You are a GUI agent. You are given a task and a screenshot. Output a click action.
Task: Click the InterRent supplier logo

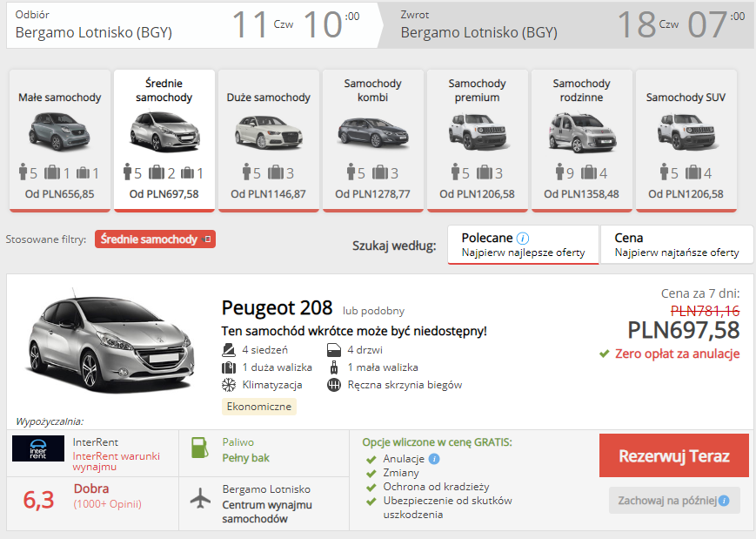38,449
